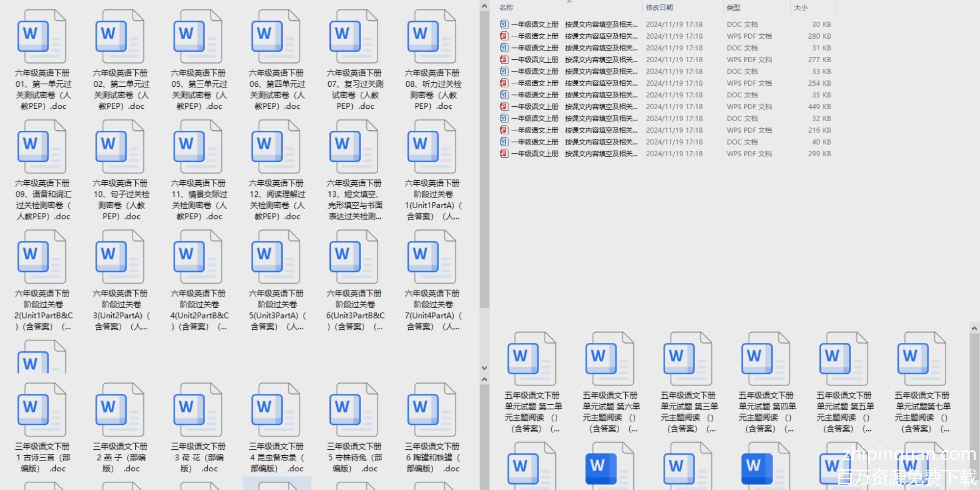The width and height of the screenshot is (980, 490).
Task: Click the 6 陶罐和铁罐 document icon
Action: click(x=431, y=410)
